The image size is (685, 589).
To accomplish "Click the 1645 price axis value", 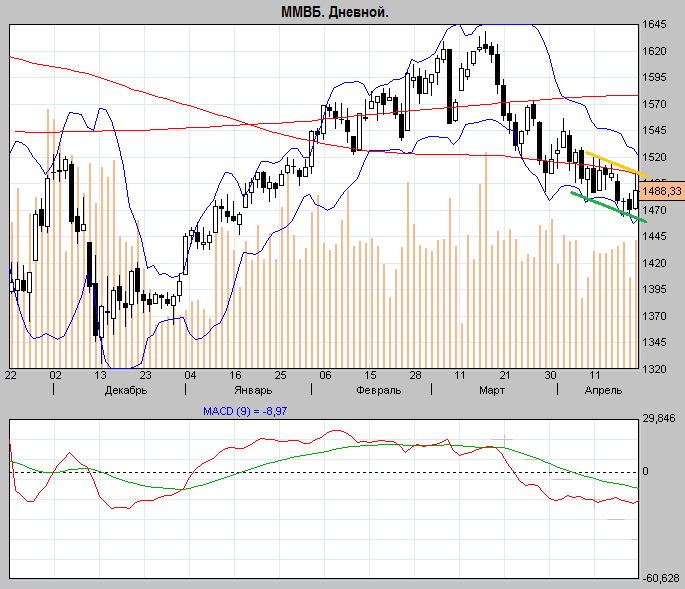I will click(x=654, y=24).
